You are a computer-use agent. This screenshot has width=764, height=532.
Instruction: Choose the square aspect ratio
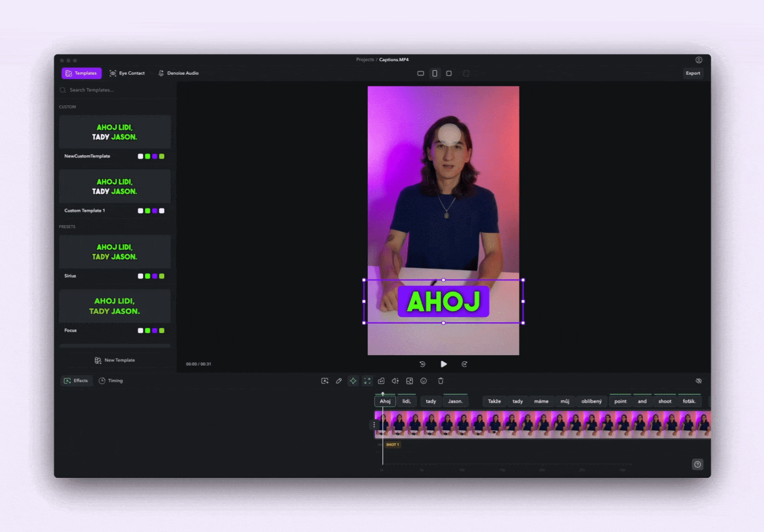point(449,73)
